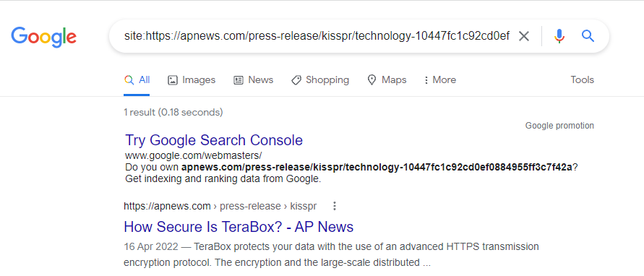
Task: Click inside the search query text field
Action: [x=317, y=36]
